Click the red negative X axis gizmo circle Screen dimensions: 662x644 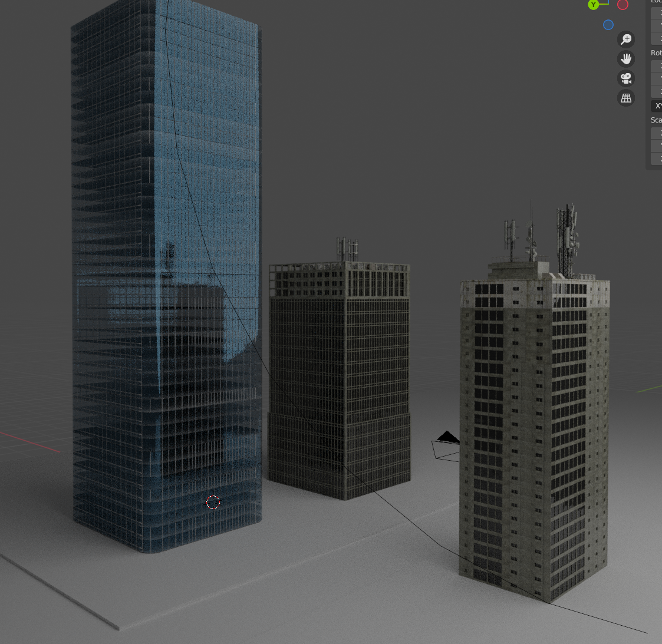[623, 5]
